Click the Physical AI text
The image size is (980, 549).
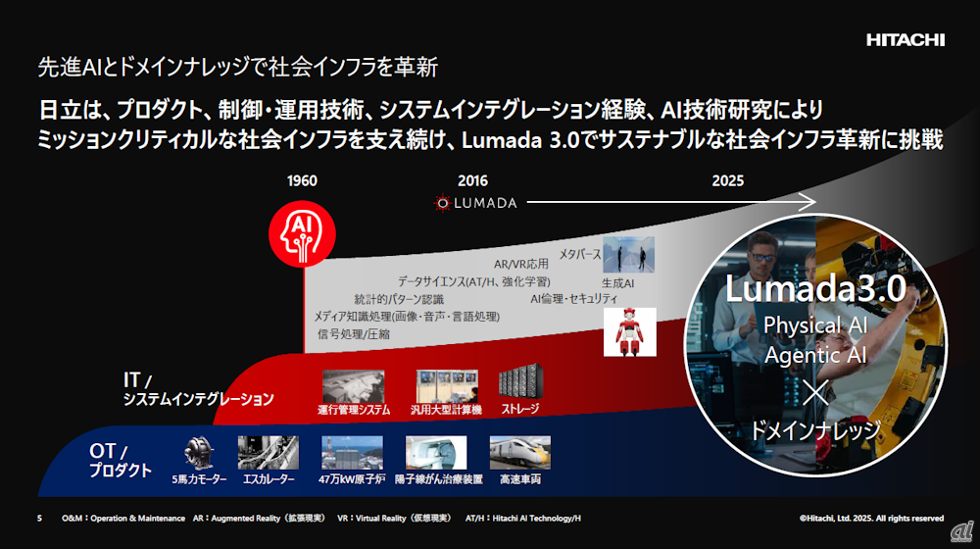815,325
